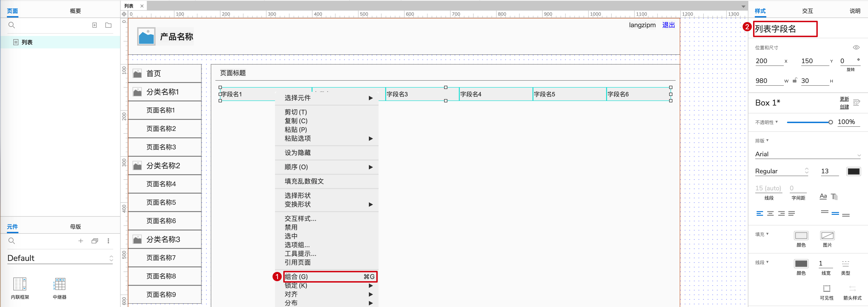
Task: Click the 更新 style update link
Action: (844, 99)
